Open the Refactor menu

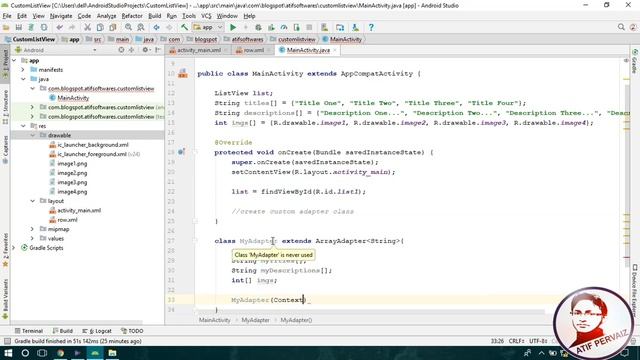click(132, 16)
